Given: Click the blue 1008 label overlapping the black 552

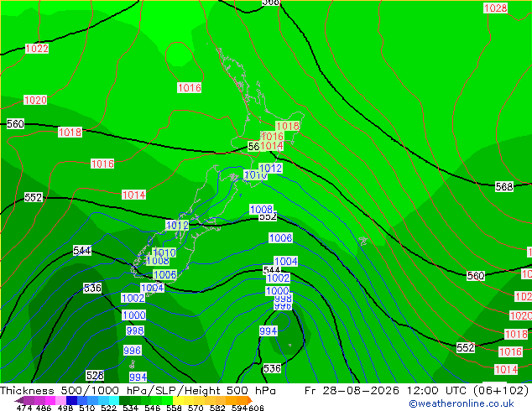Looking at the screenshot, I should coord(261,209).
